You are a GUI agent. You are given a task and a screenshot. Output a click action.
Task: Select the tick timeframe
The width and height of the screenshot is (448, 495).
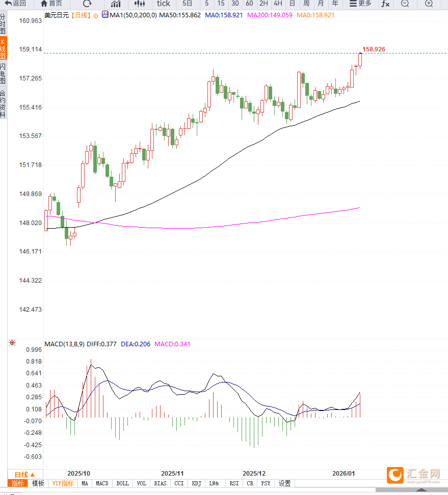(x=163, y=4)
